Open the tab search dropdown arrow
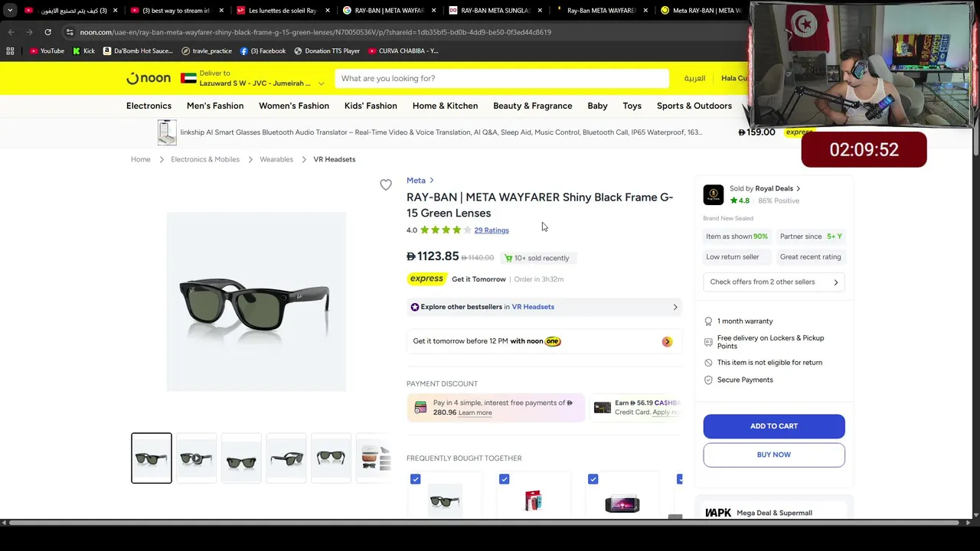The height and width of the screenshot is (551, 980). pyautogui.click(x=10, y=11)
